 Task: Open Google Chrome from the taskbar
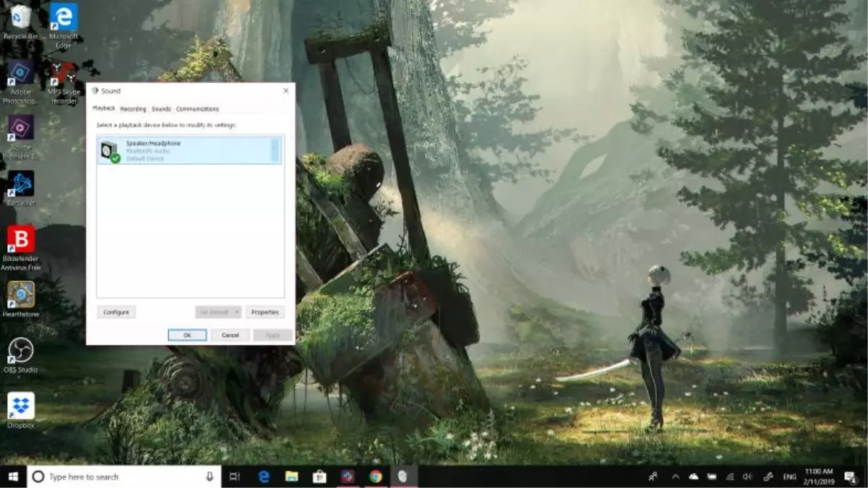377,476
